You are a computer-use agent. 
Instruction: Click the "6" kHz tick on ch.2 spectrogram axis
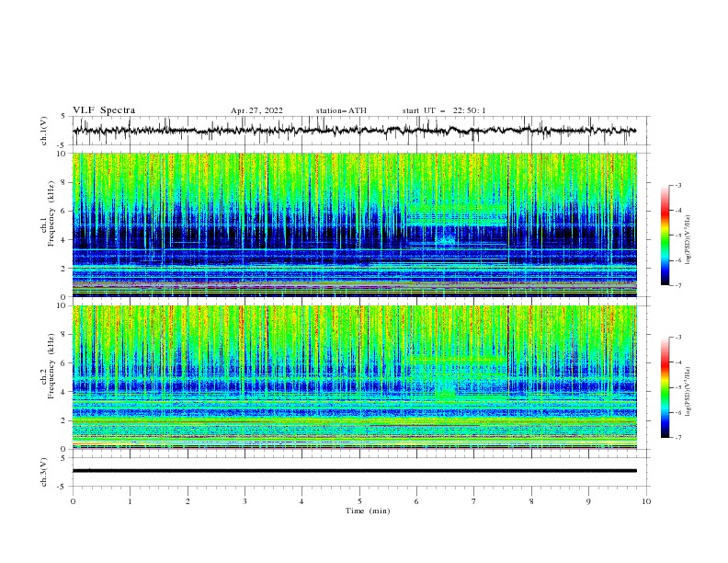point(64,363)
